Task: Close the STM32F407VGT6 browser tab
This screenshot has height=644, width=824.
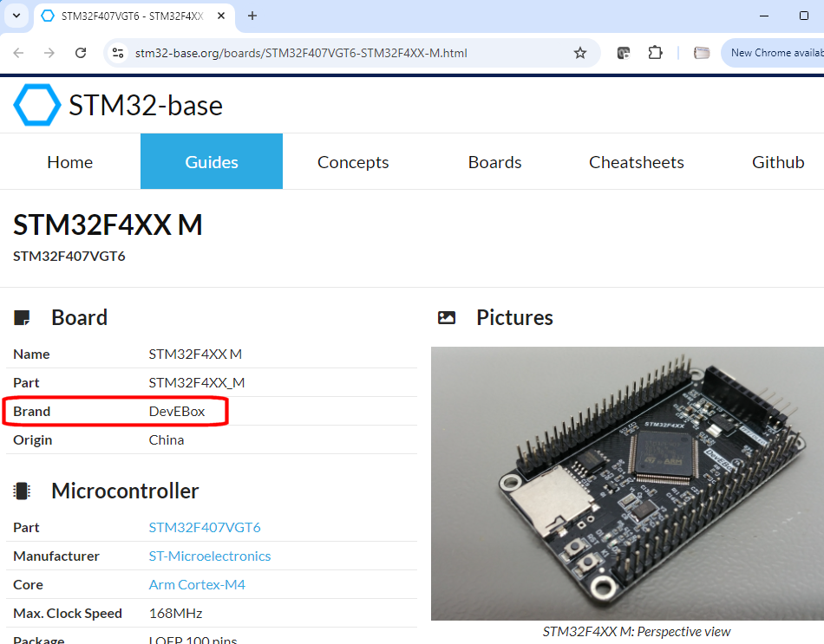Action: click(221, 16)
